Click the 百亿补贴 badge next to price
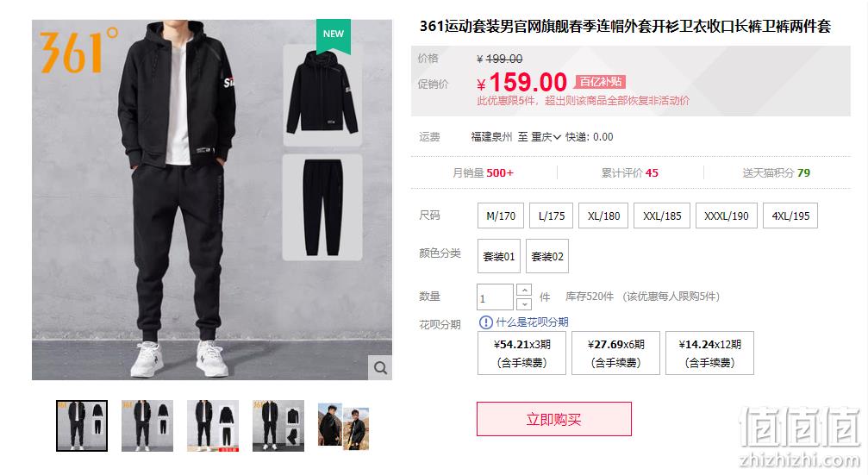Viewport: 868px width, 475px height. (x=600, y=82)
